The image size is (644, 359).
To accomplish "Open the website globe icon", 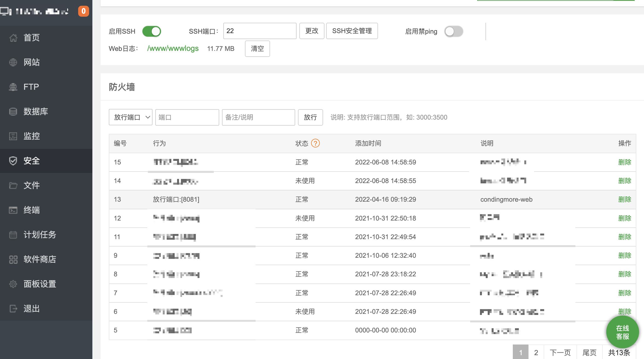I will [x=13, y=62].
